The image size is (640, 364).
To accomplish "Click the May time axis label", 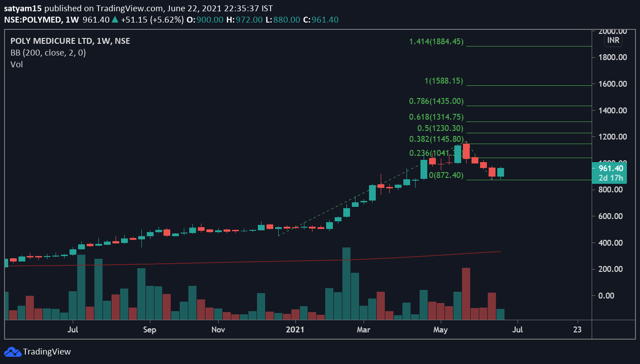I will click(x=440, y=330).
